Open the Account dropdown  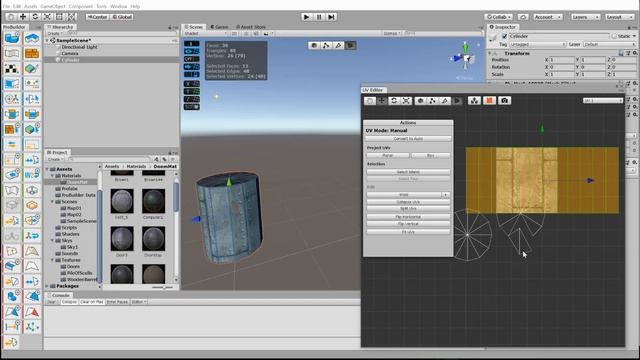tap(548, 17)
